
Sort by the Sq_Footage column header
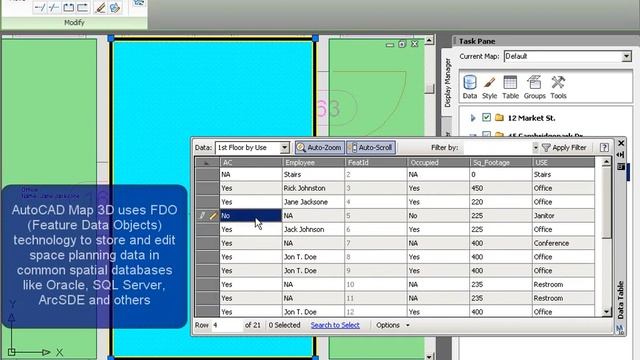click(501, 162)
